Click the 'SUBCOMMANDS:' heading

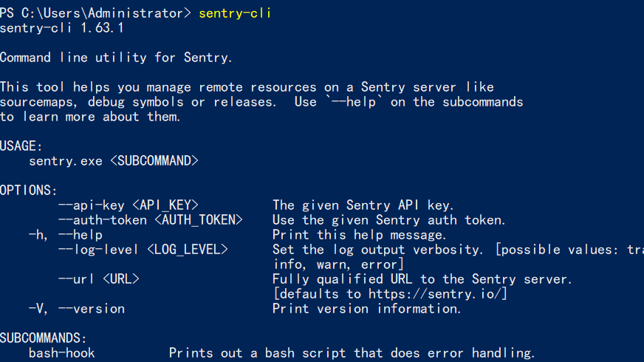[43, 338]
